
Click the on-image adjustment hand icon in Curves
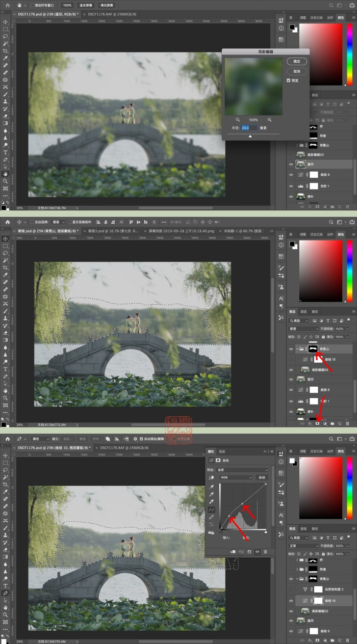click(212, 478)
